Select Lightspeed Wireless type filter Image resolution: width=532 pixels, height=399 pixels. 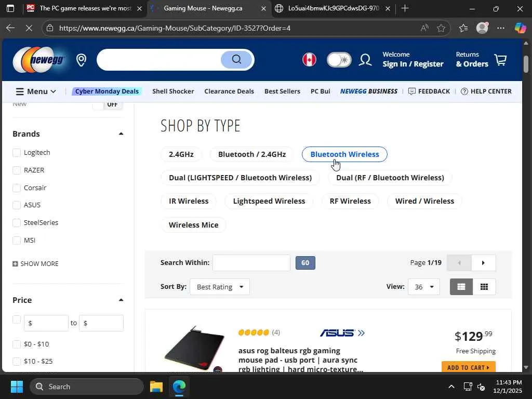[269, 201]
